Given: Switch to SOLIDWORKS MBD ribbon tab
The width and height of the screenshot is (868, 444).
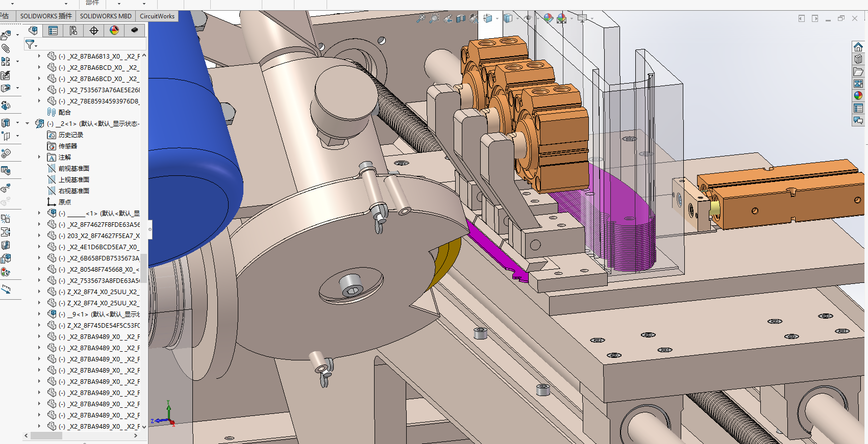Looking at the screenshot, I should pyautogui.click(x=106, y=16).
